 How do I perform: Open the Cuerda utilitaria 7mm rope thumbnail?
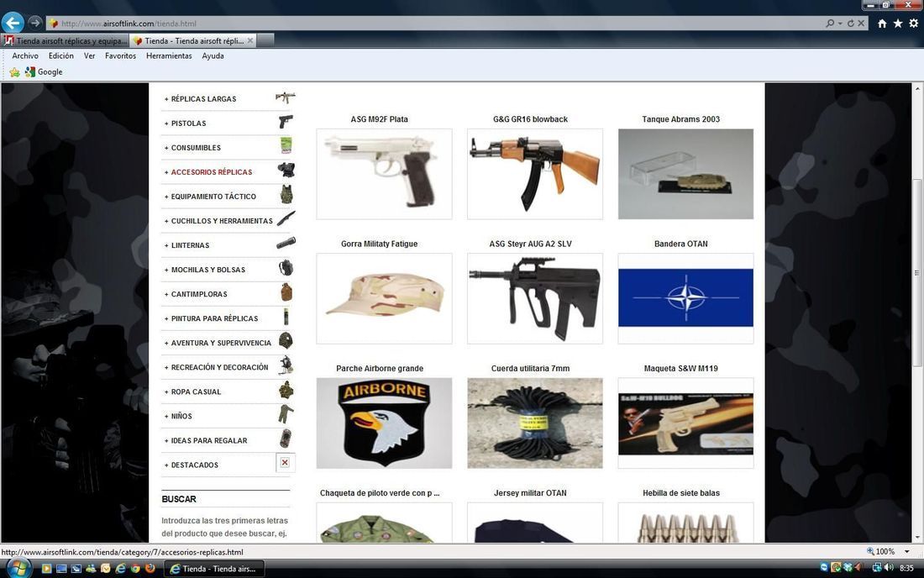pyautogui.click(x=535, y=423)
